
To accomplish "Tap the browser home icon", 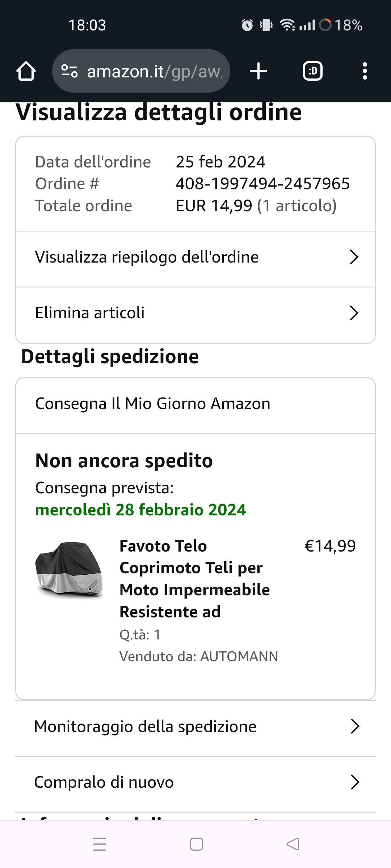I will (x=26, y=71).
